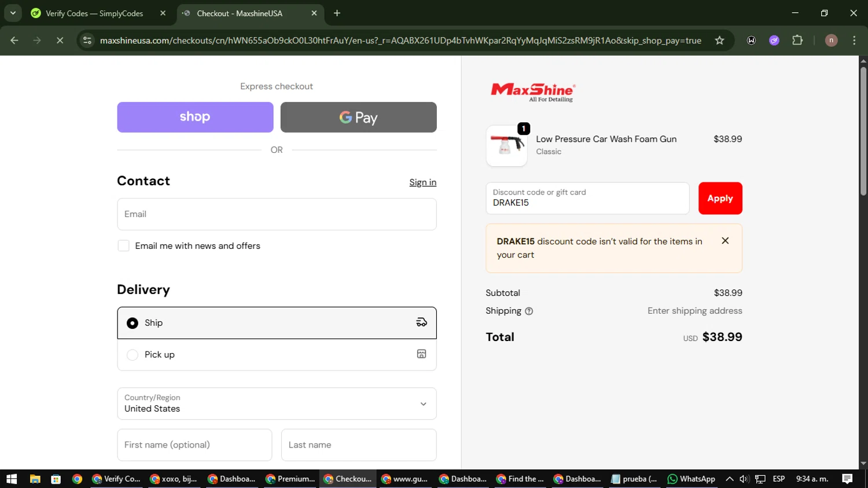
Task: Open the 9:34 a. m. clock in taskbar
Action: click(812, 479)
